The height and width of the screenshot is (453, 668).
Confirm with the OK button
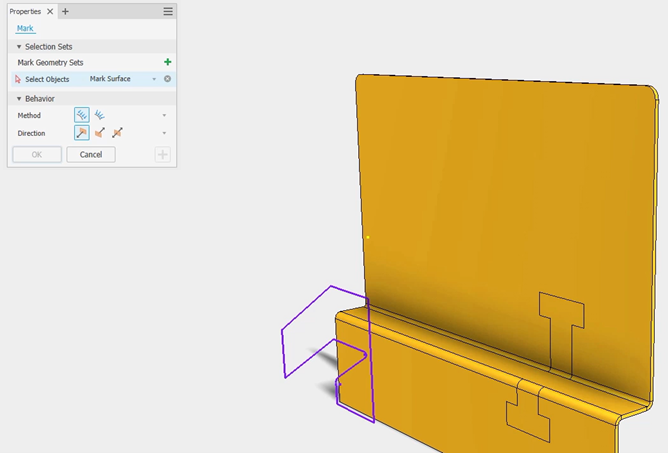pyautogui.click(x=37, y=154)
